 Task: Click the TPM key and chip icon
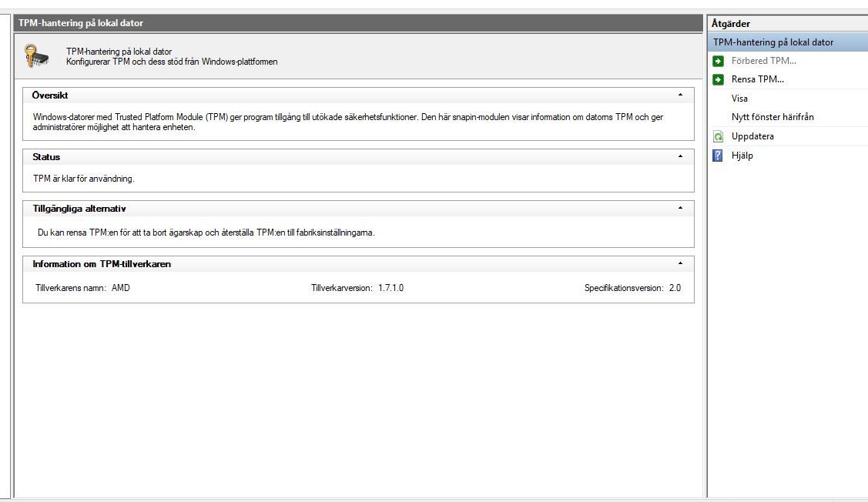(37, 56)
